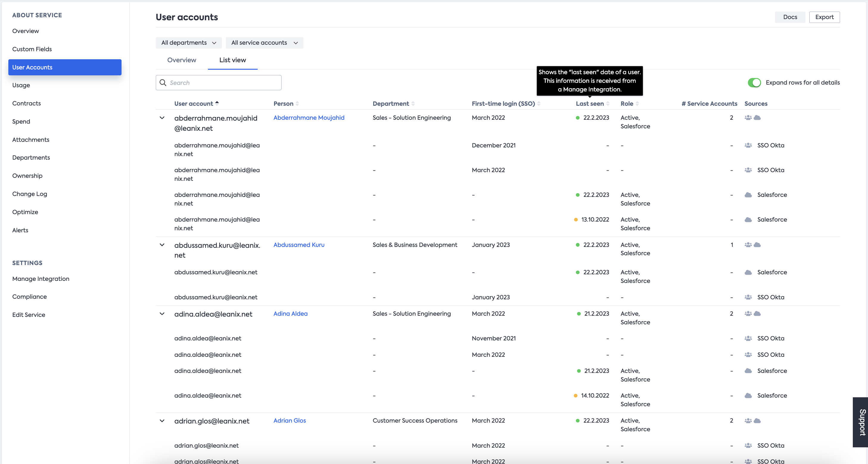Collapse the adina.aldea@leanix.net row
The height and width of the screenshot is (464, 868).
pyautogui.click(x=162, y=314)
